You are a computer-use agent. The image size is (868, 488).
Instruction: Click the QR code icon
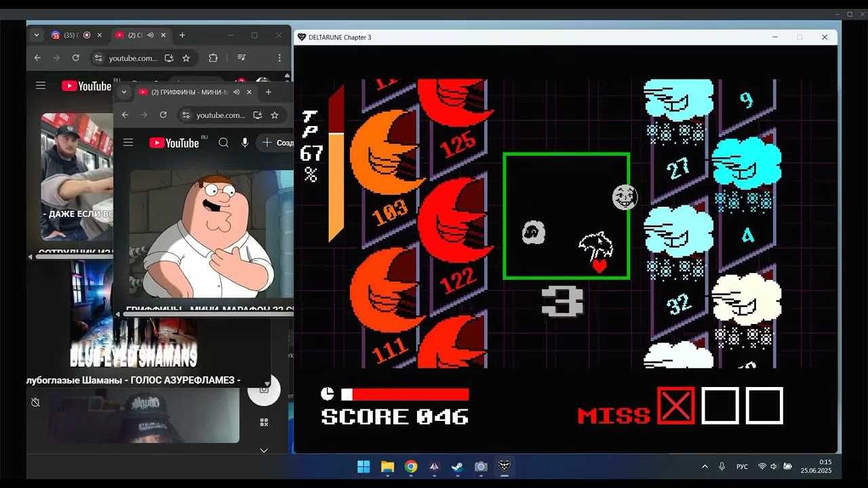tap(264, 422)
